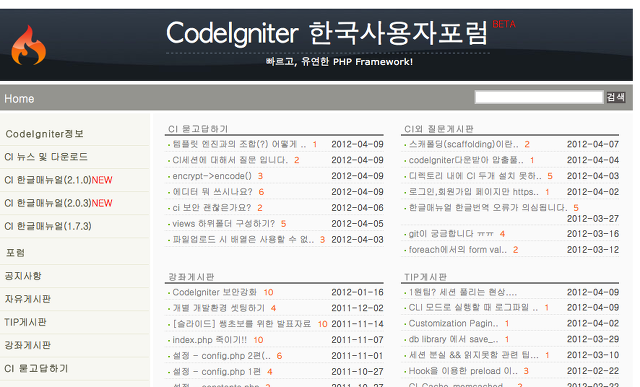Click tagline 빠르고, 유연한 PHP Framework!
Image resolution: width=640 pixels, height=387 pixels.
pos(339,62)
